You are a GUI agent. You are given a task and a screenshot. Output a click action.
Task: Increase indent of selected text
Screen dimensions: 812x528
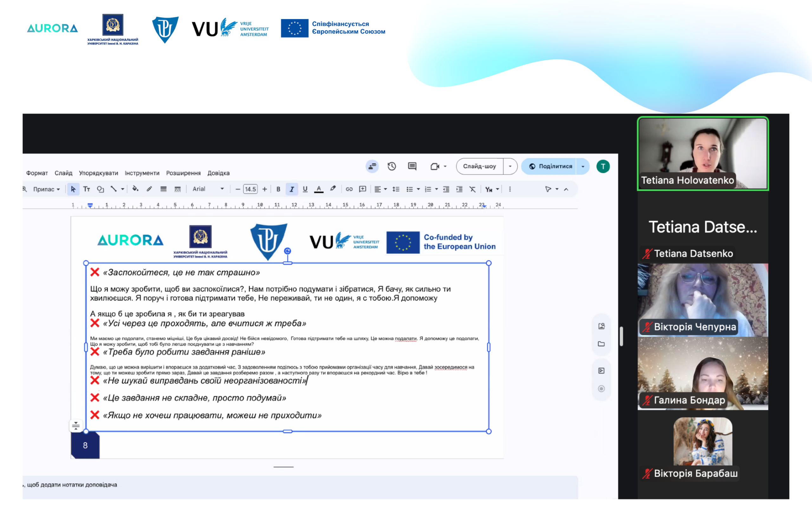[460, 189]
